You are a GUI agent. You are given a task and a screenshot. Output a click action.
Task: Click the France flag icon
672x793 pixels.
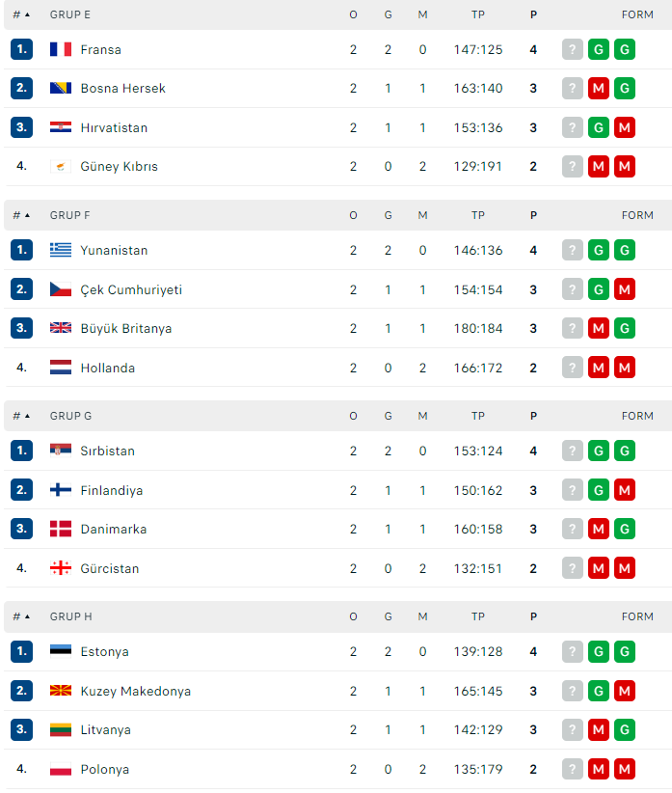pos(61,49)
